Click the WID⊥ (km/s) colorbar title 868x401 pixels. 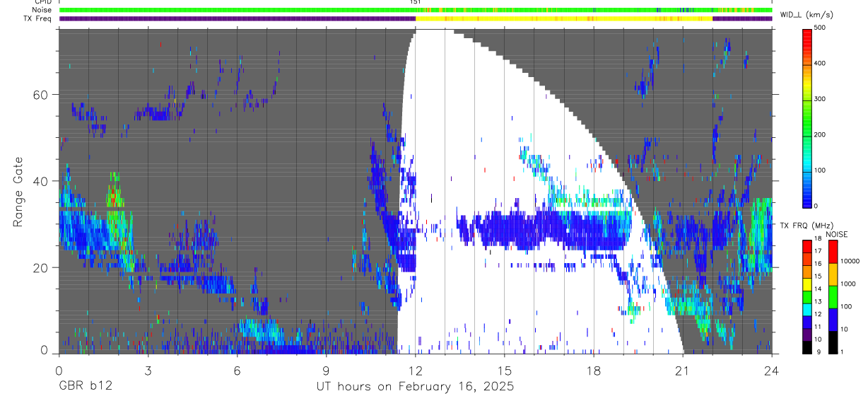coord(808,14)
